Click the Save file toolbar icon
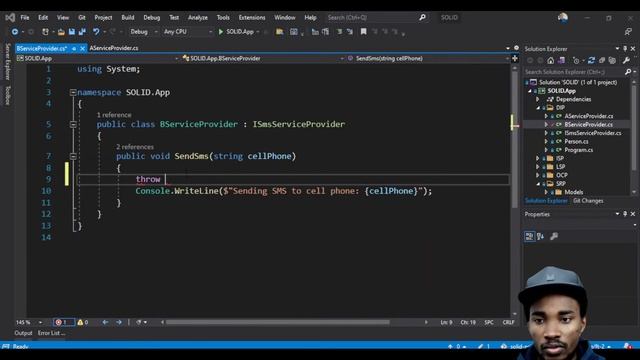640x360 pixels. tap(72, 32)
